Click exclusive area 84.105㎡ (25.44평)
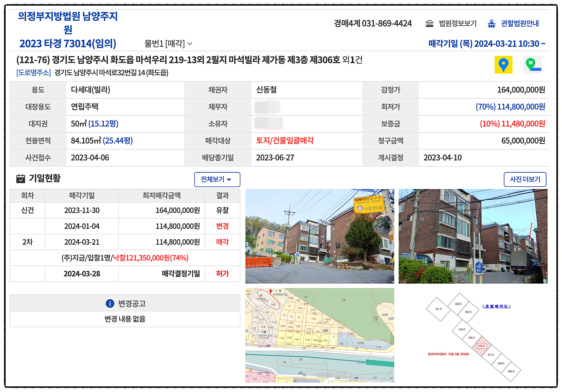 pyautogui.click(x=102, y=141)
